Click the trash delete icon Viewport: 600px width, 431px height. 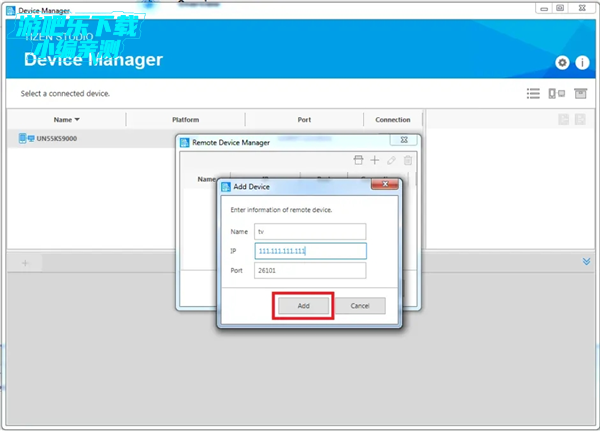pos(407,160)
